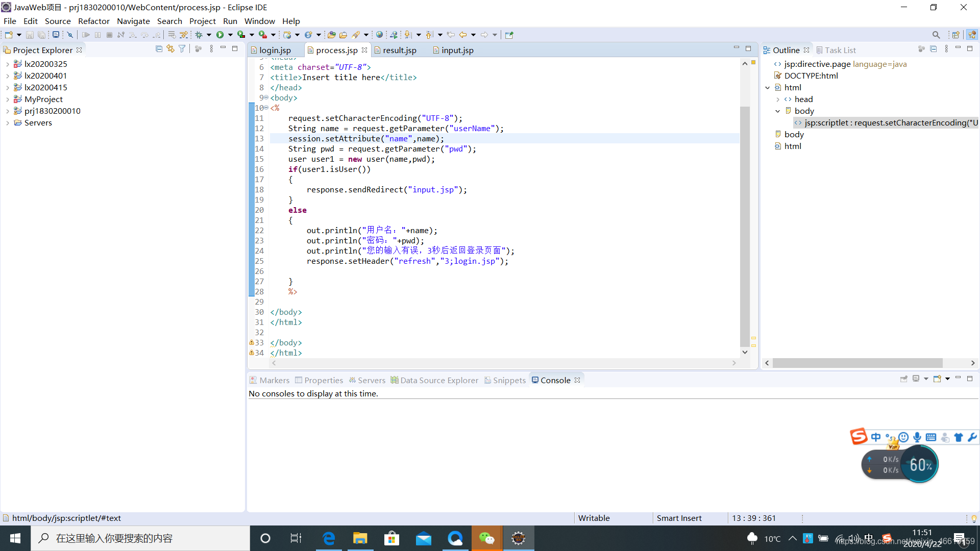Go to Last Edit Location icon
The width and height of the screenshot is (980, 551).
pos(451,35)
